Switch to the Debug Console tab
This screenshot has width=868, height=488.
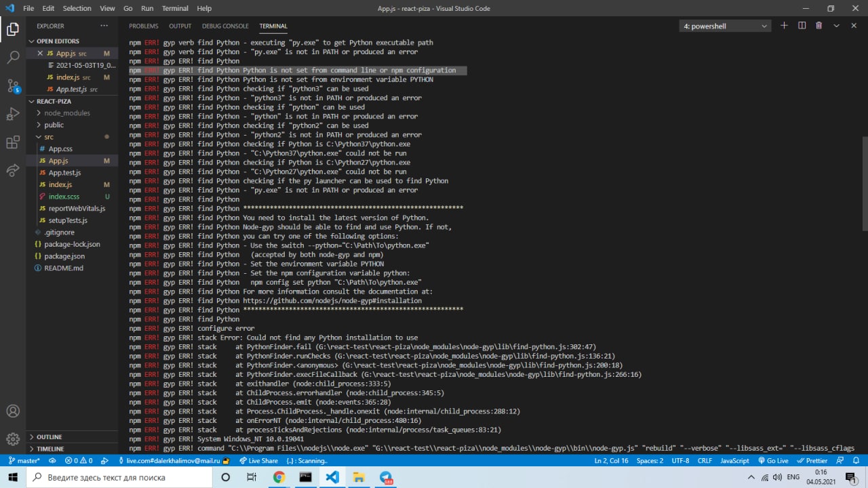[225, 26]
